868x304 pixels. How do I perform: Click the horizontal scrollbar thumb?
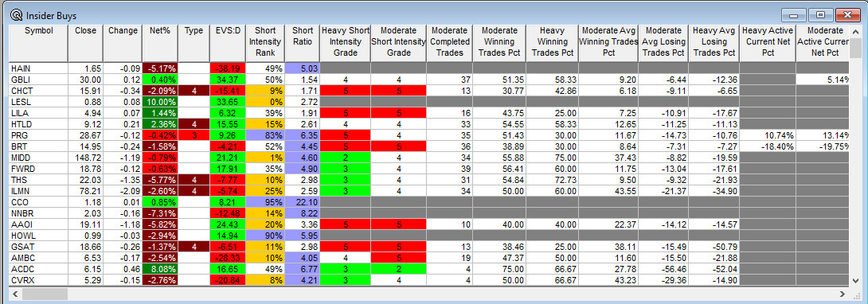point(45,294)
